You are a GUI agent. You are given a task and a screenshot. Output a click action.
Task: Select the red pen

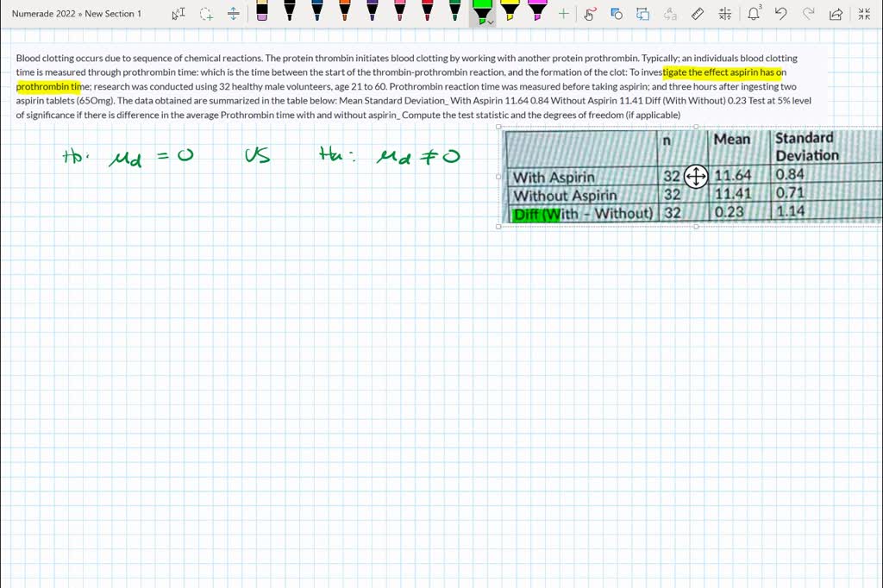point(428,10)
